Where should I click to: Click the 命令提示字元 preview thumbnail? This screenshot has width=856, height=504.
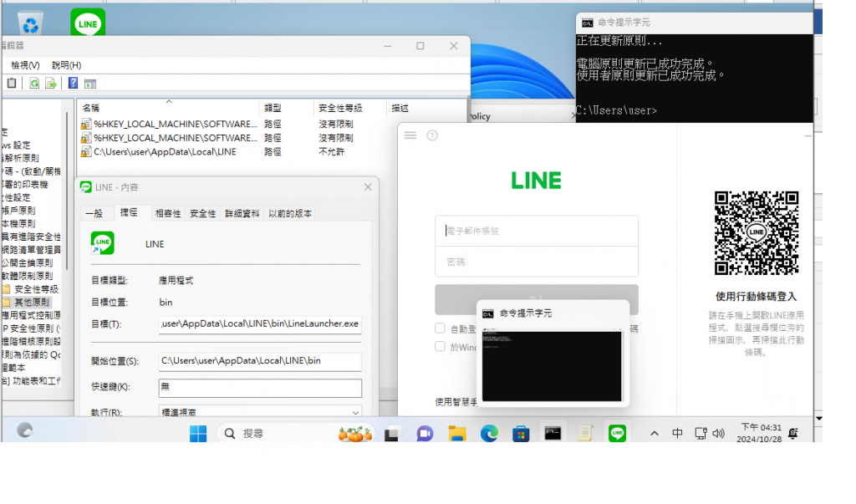552,366
